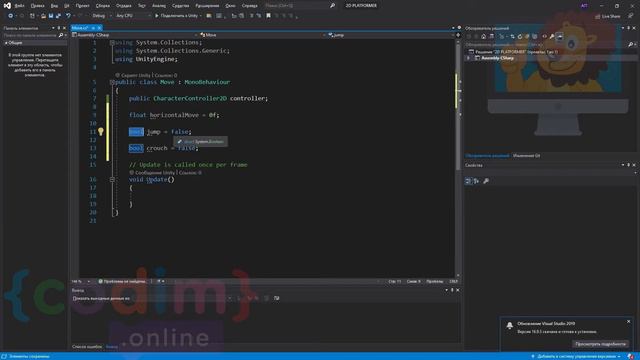Open the Справка menu
The image size is (640, 360).
click(249, 6)
